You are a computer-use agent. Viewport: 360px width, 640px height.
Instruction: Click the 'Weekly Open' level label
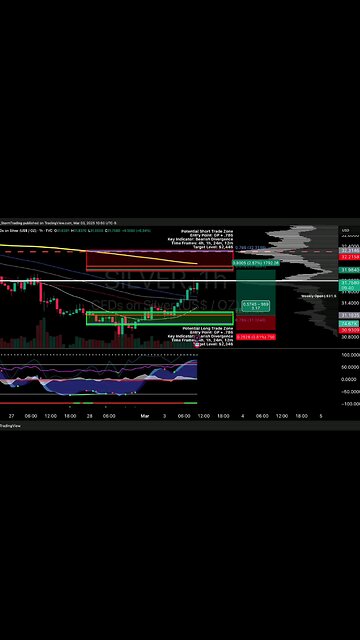tap(319, 296)
